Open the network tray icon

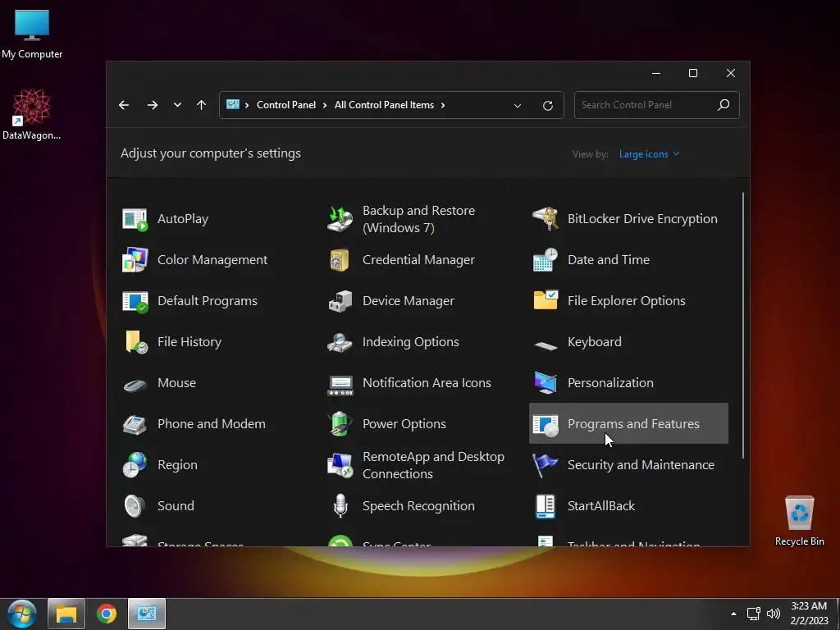coord(754,614)
